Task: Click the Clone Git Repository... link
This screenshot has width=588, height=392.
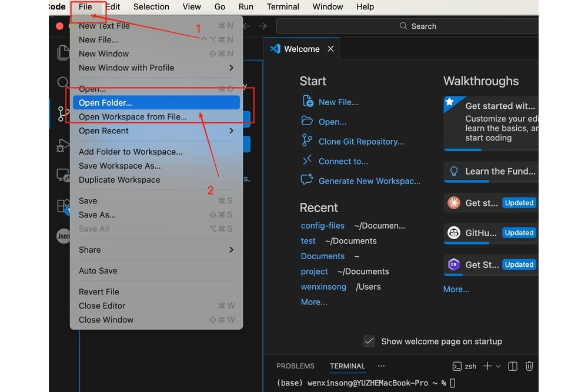Action: (x=361, y=142)
